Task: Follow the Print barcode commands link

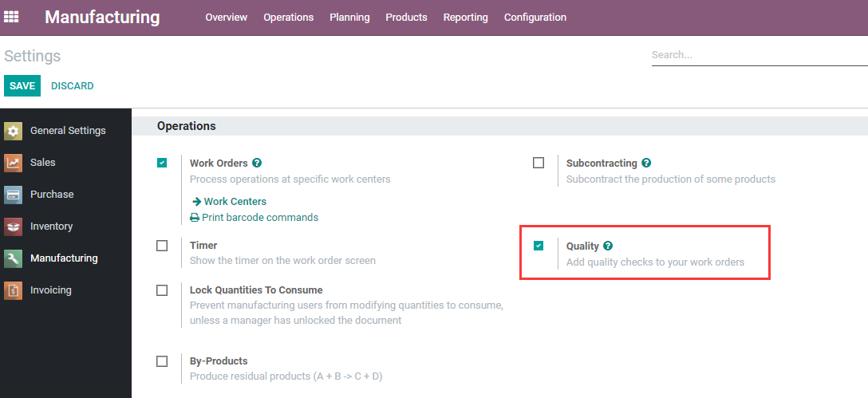Action: point(260,218)
